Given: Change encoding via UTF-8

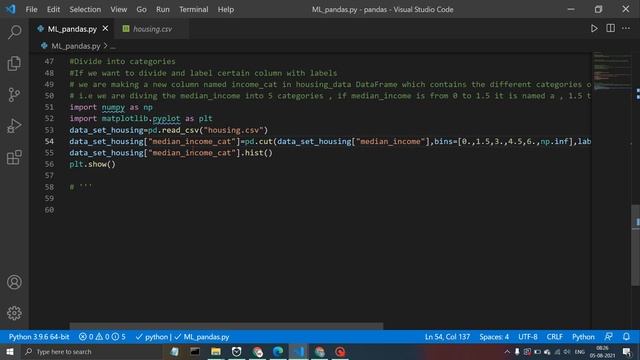Looking at the screenshot, I should click(528, 337).
